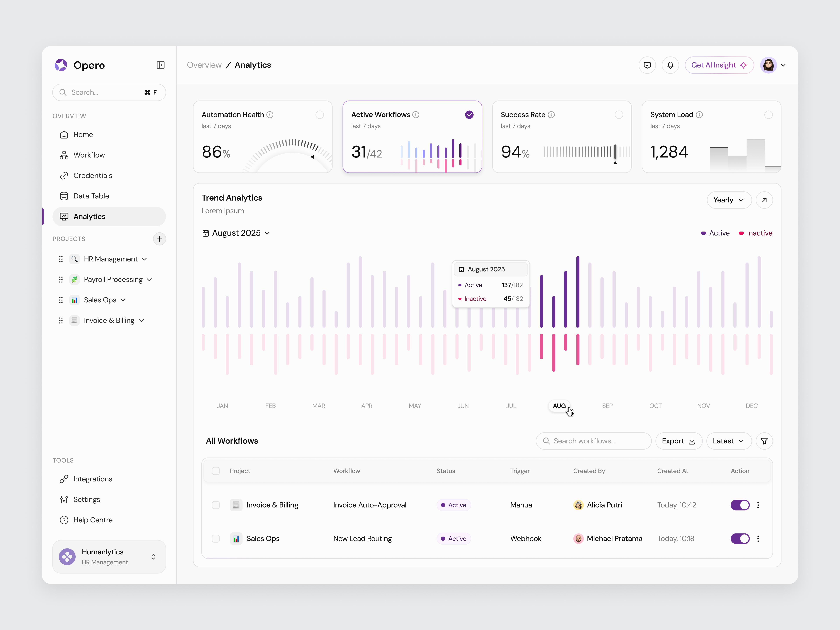Open the Data Table section
The width and height of the screenshot is (840, 630).
tap(91, 196)
